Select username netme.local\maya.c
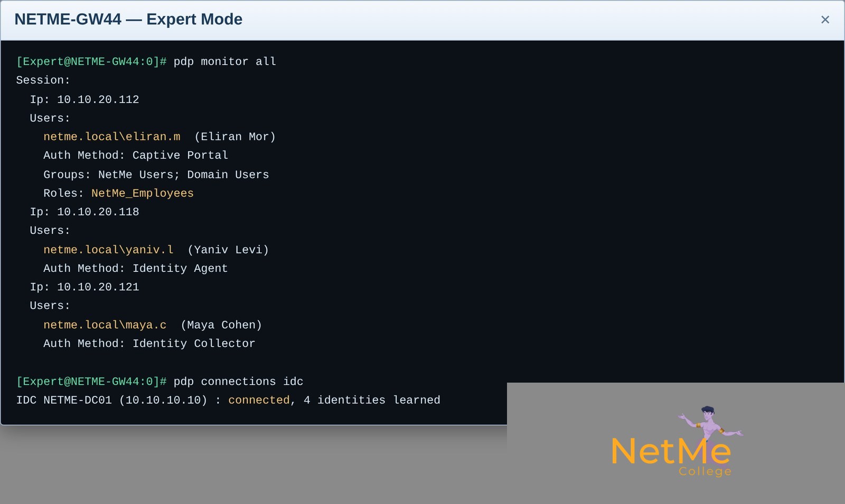 click(x=105, y=325)
